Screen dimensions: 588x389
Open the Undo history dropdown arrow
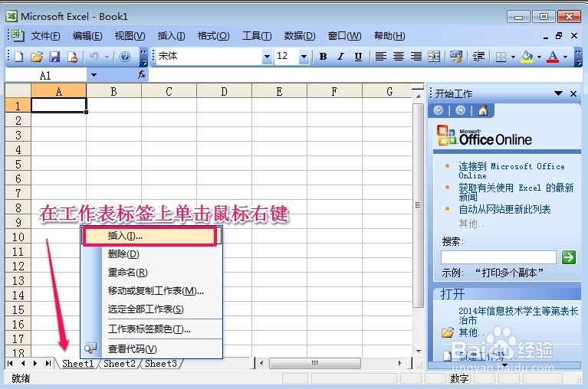pyautogui.click(x=107, y=57)
